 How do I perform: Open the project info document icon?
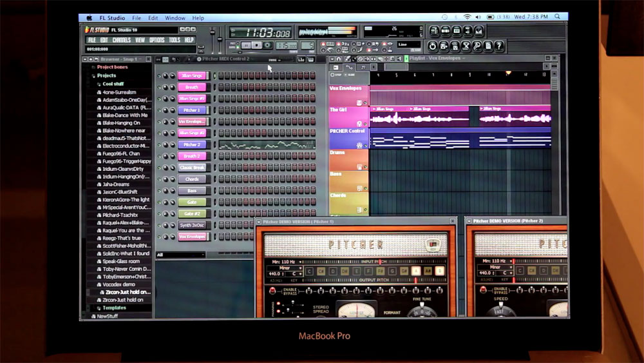488,46
